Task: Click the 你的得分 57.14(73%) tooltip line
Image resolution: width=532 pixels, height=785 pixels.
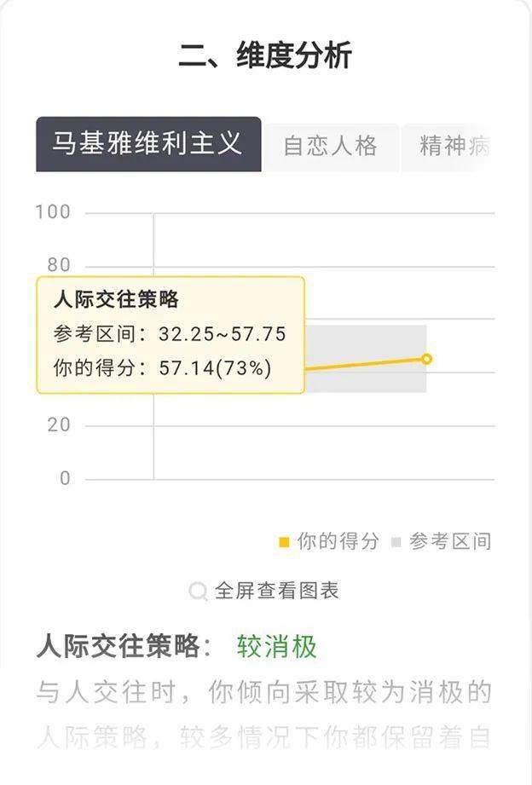Action: coord(162,368)
